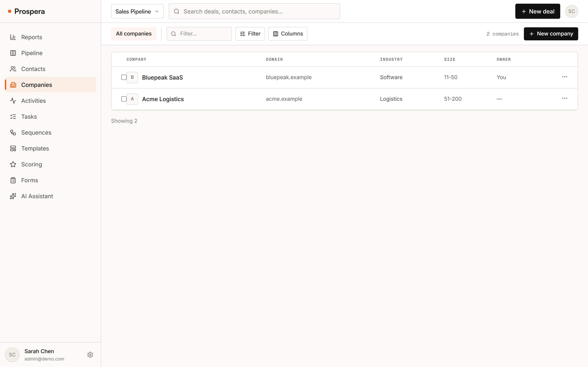This screenshot has height=367, width=588.
Task: Click the global search deals field
Action: tap(254, 11)
